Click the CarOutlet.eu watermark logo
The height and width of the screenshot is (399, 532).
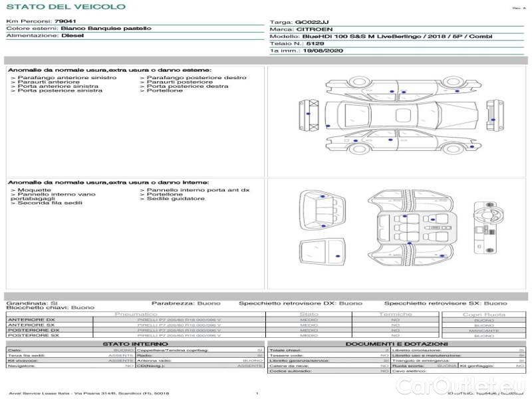click(472, 384)
